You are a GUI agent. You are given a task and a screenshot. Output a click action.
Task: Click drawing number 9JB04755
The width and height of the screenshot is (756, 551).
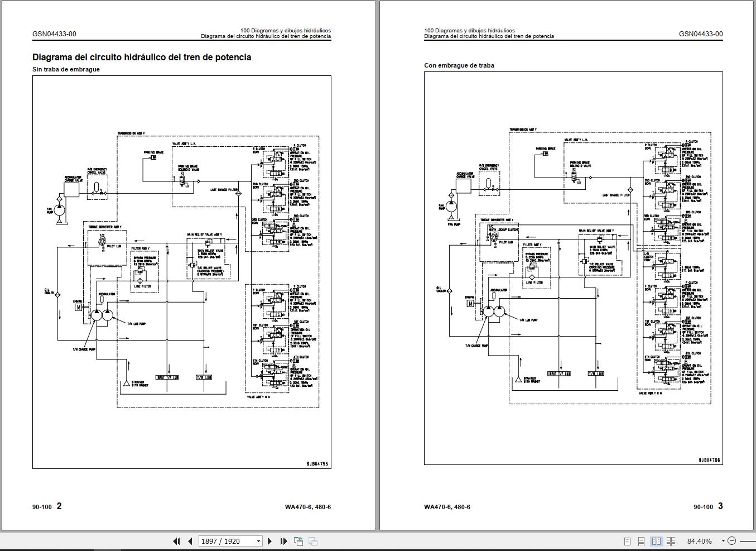[x=317, y=463]
